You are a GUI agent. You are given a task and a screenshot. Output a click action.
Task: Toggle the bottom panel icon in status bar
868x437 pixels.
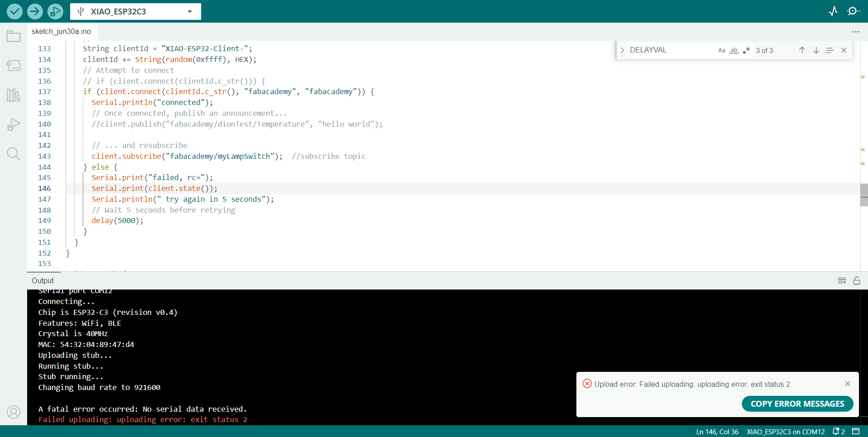pos(856,432)
